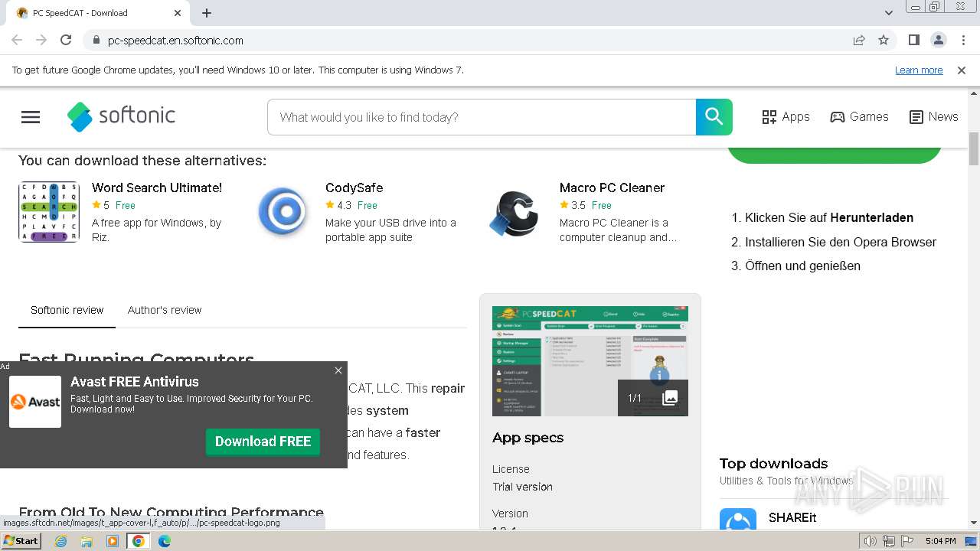Open the PC SpeedCAT screenshot thumbnail
Screen dimensions: 980x551
point(590,361)
